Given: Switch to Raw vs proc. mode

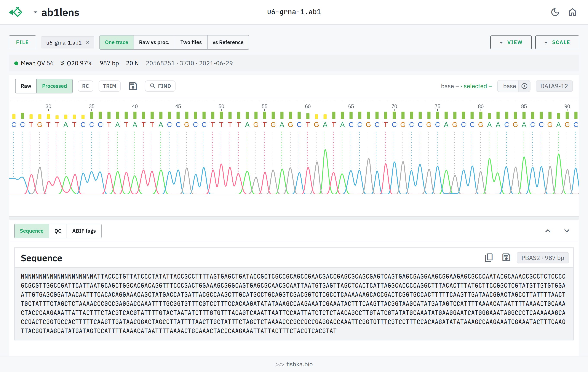Looking at the screenshot, I should click(154, 42).
